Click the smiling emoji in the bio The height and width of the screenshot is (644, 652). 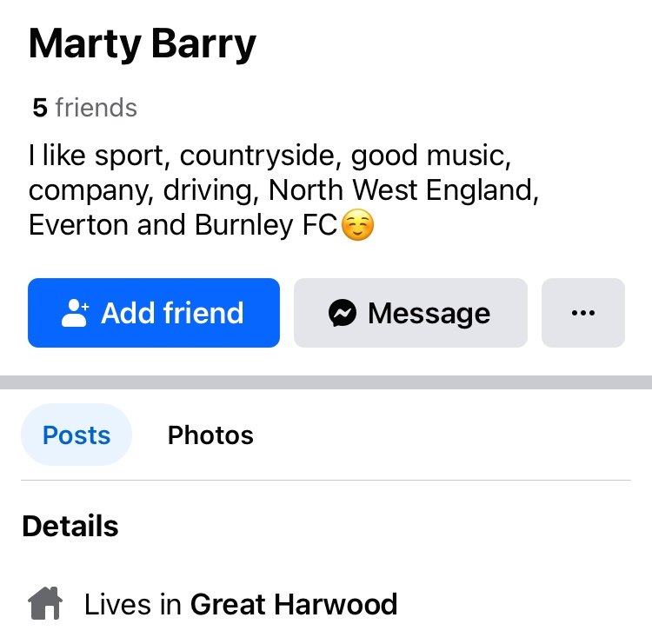pos(356,226)
